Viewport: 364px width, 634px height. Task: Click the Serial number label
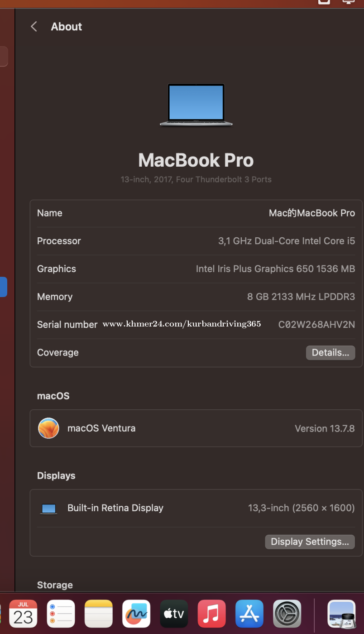pyautogui.click(x=67, y=325)
